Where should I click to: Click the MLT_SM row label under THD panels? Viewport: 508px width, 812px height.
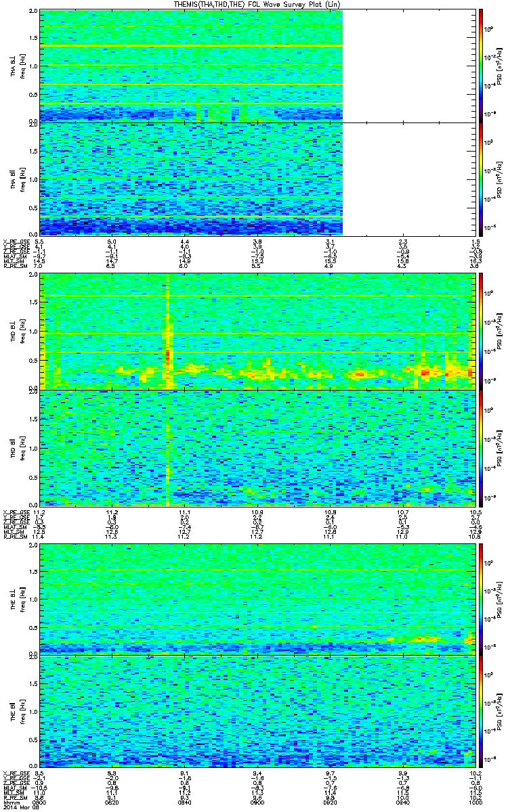12,531
